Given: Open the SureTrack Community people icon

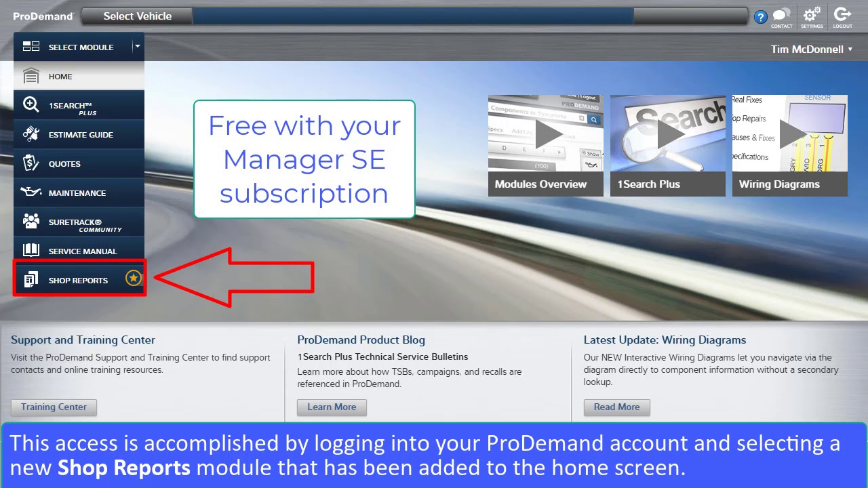Looking at the screenshot, I should coord(31,221).
